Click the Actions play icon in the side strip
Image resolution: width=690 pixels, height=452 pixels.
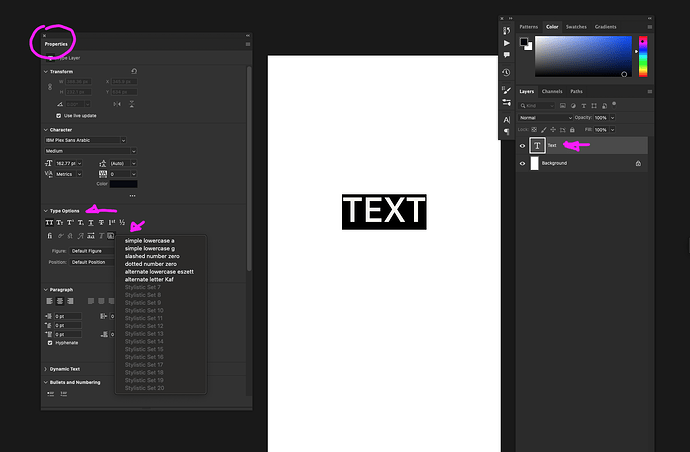[x=507, y=43]
